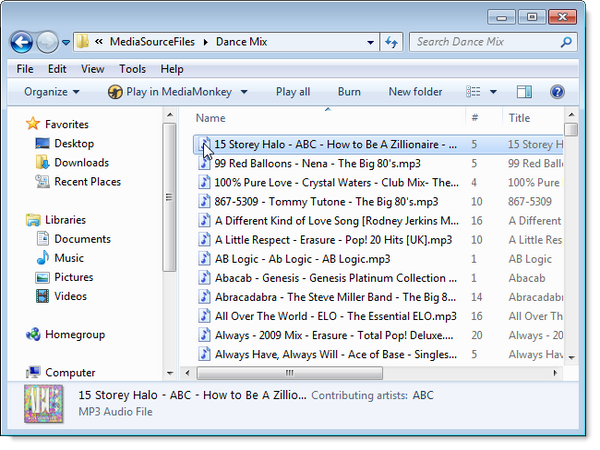This screenshot has width=600, height=450.
Task: Tick checkbox for 15 Storey Halo file
Action: 203,145
